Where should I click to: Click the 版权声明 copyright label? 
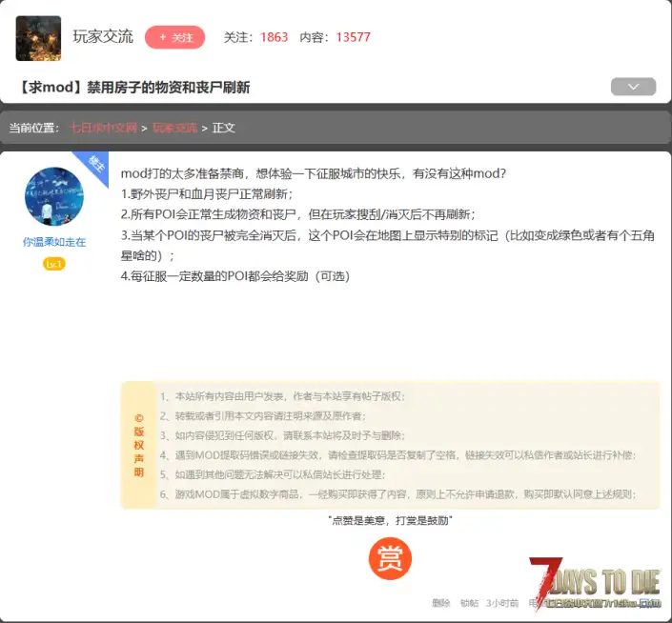coord(139,445)
